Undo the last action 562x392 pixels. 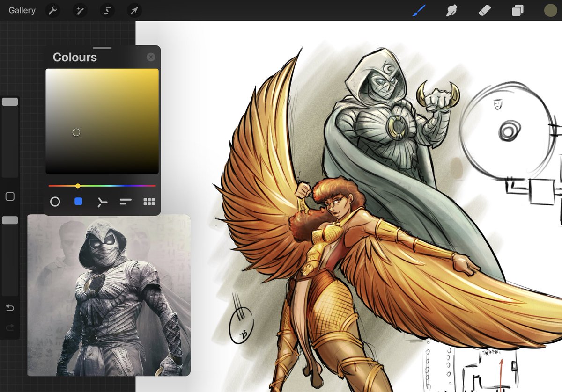10,308
